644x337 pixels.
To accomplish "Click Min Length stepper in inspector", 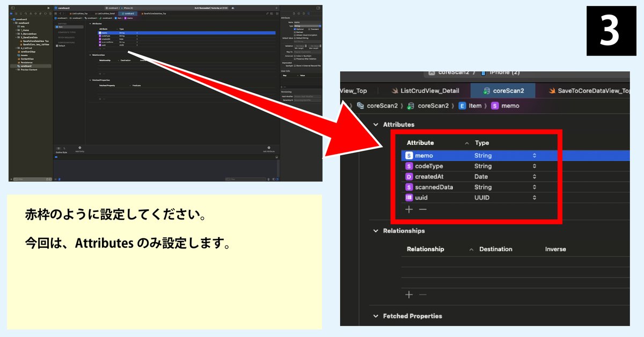I will pyautogui.click(x=306, y=46).
